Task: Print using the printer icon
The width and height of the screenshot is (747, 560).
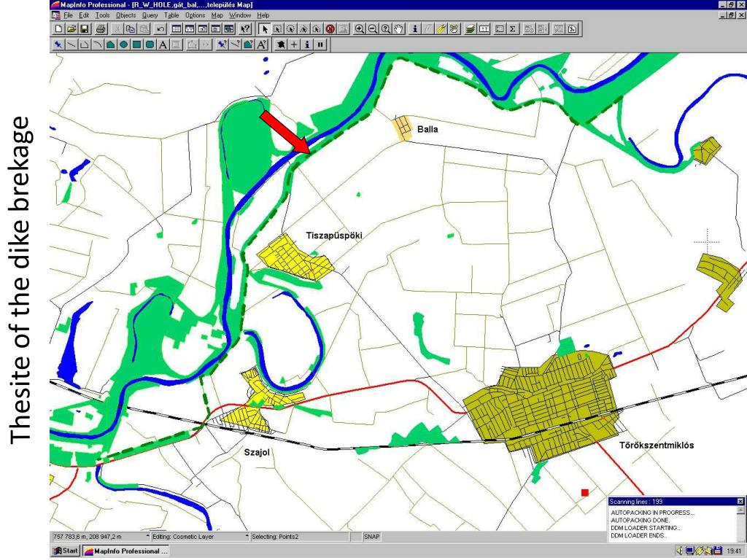Action: coord(101,29)
